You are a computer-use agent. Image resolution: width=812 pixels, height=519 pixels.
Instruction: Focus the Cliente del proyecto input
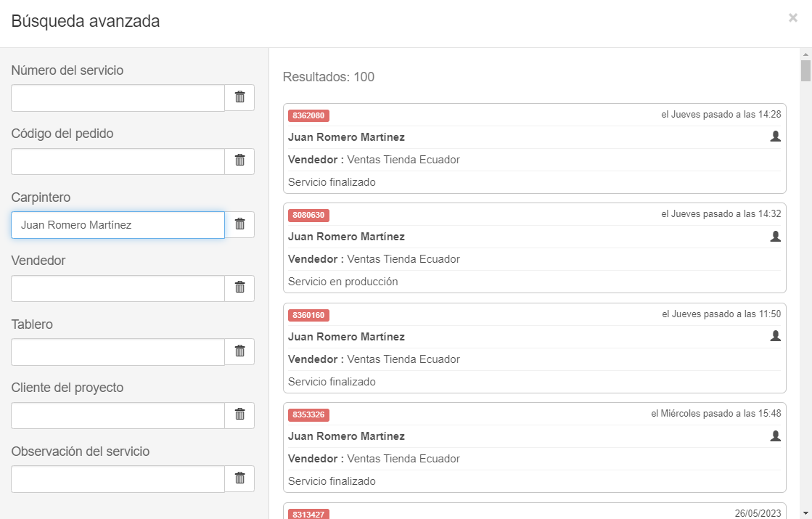point(118,415)
